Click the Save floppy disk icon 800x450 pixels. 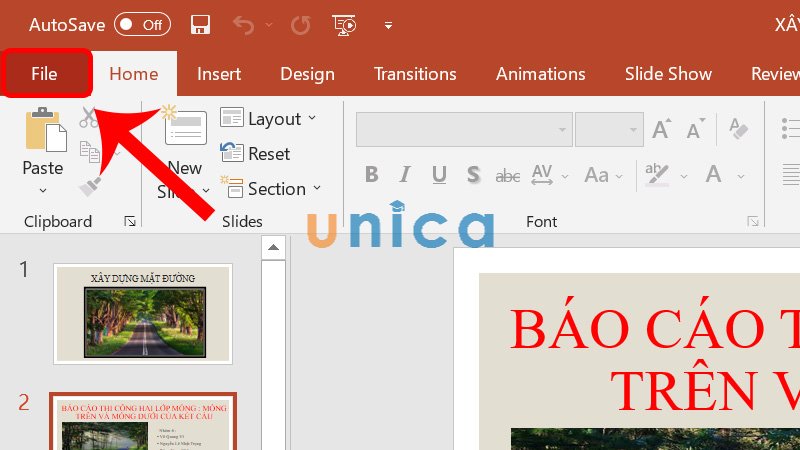[200, 24]
